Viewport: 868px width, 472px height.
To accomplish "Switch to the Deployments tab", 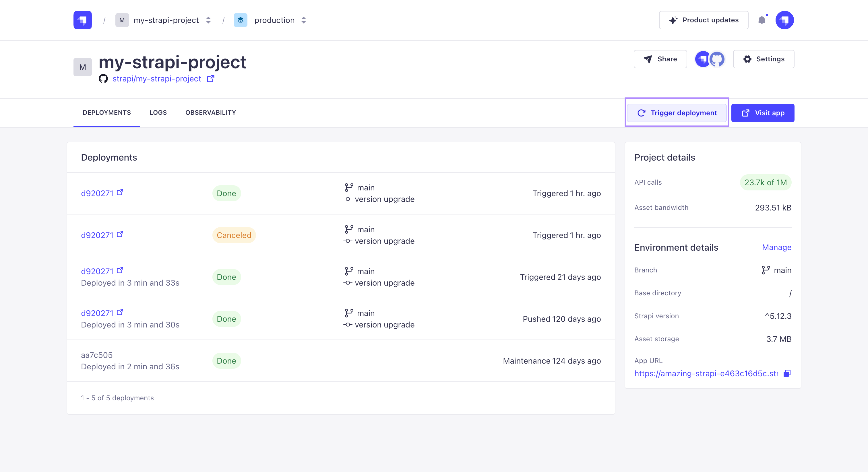I will [107, 112].
